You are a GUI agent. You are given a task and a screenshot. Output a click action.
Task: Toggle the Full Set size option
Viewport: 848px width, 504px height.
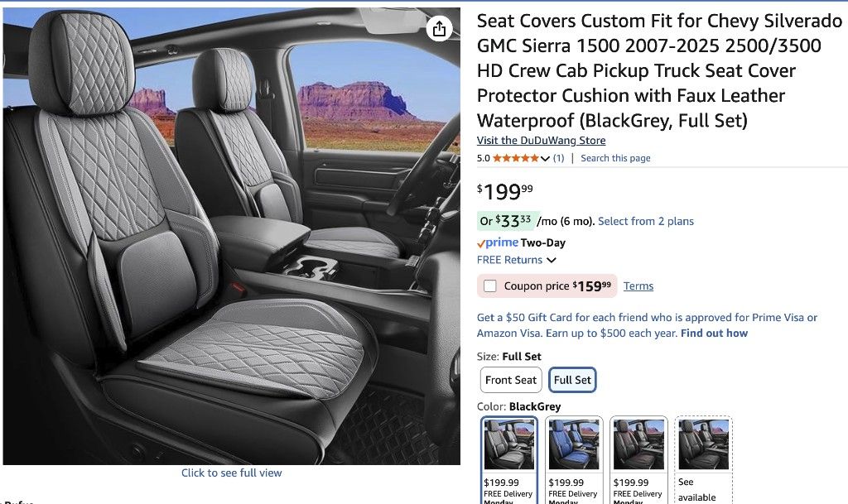572,380
